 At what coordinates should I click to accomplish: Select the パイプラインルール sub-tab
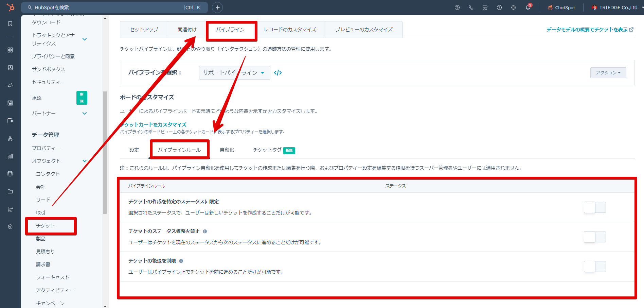click(179, 150)
